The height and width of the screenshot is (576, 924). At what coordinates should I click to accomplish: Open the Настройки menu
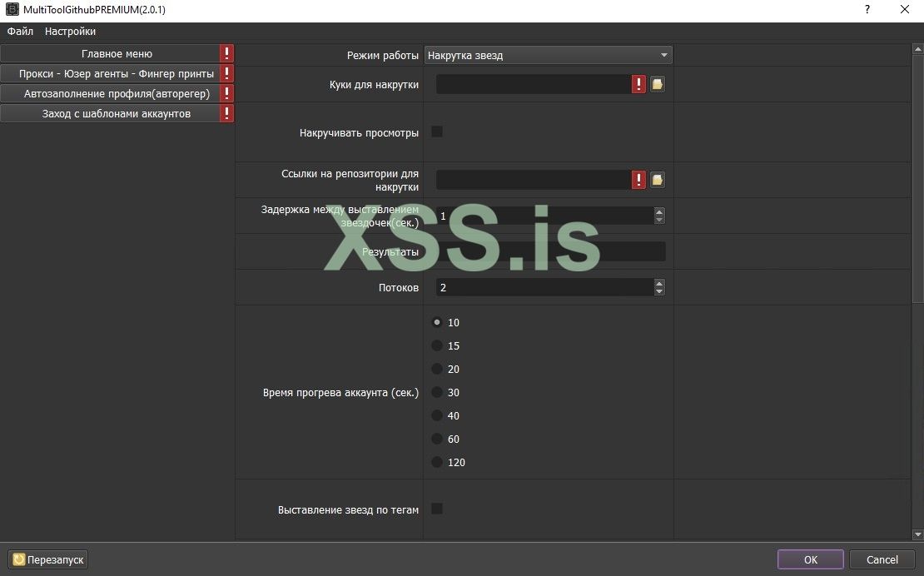(70, 32)
